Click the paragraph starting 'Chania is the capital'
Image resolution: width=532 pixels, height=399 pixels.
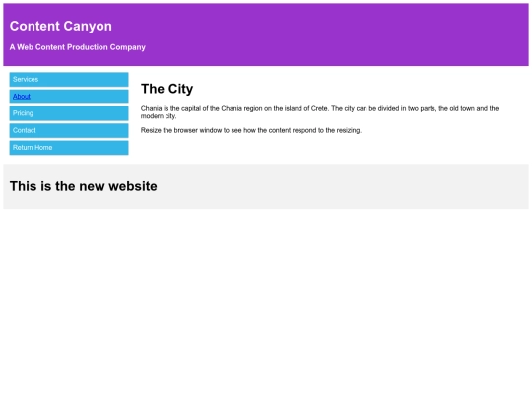click(319, 112)
